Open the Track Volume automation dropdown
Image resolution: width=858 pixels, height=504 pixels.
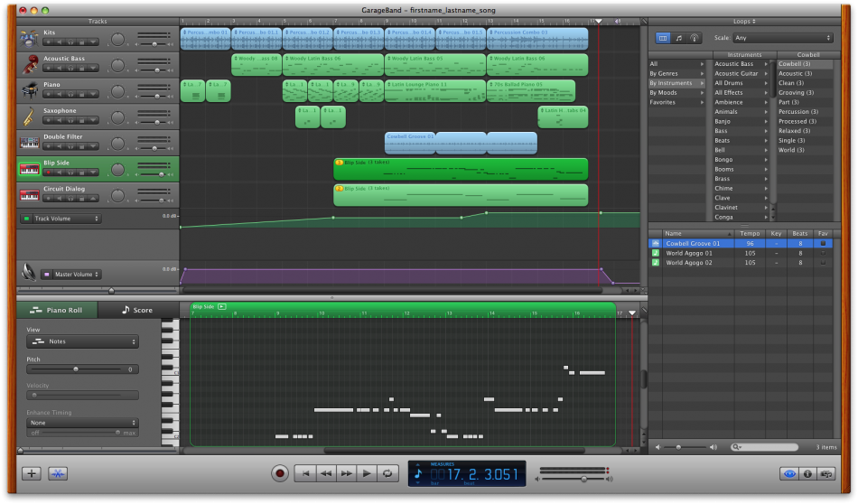click(66, 219)
